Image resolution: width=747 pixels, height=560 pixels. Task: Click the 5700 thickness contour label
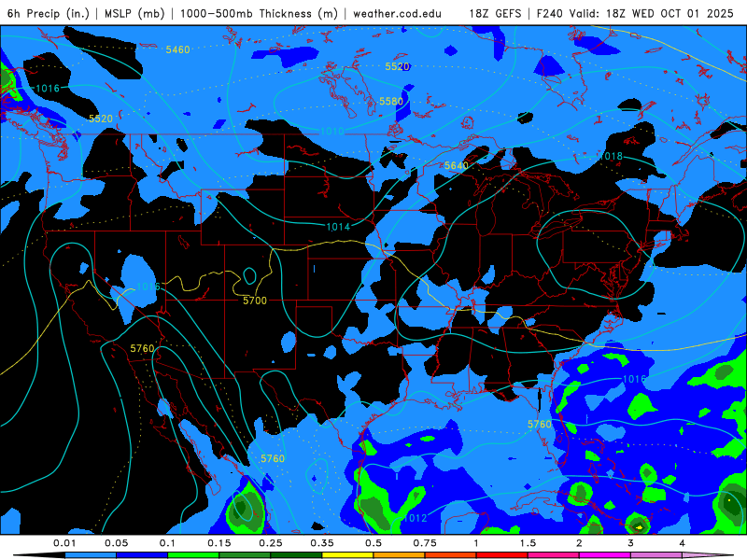255,301
